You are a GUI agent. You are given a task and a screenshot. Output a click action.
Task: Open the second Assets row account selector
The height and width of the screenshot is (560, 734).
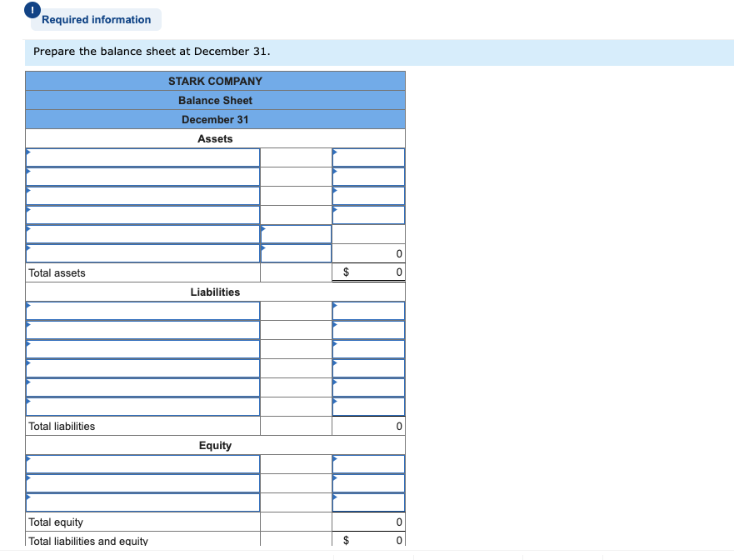tap(142, 176)
